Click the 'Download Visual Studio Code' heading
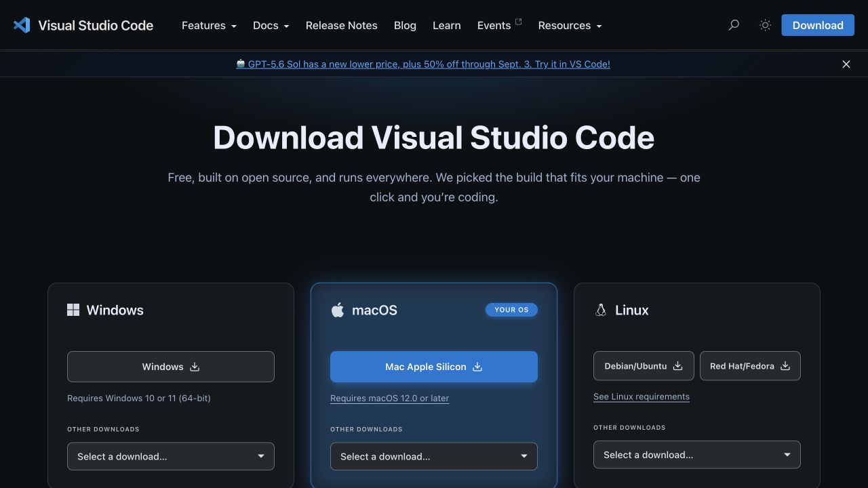 pyautogui.click(x=434, y=138)
